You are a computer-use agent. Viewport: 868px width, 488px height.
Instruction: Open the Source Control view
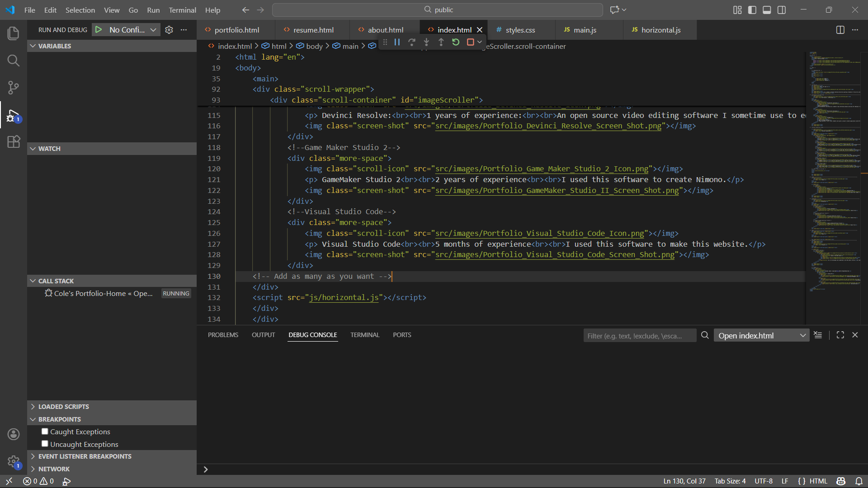[14, 87]
